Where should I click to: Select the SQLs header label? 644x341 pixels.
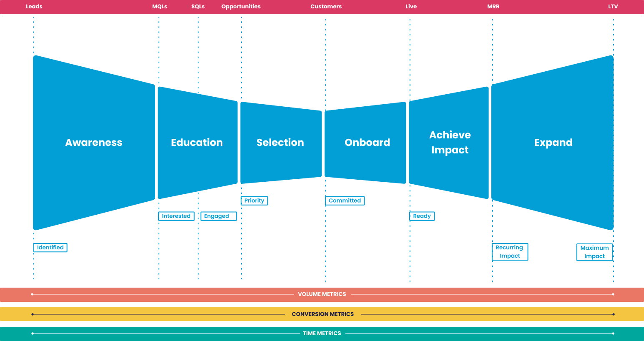tap(198, 6)
